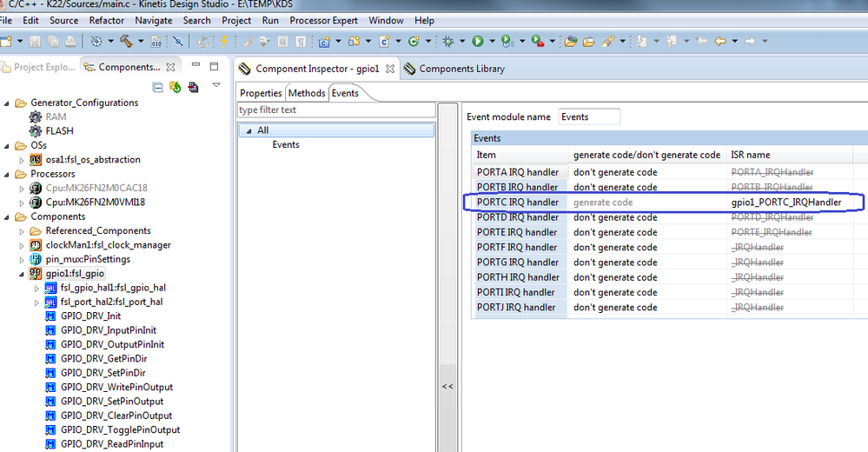Expand the Referenced_Components folder
Viewport: 868px width, 452px height.
click(x=22, y=231)
